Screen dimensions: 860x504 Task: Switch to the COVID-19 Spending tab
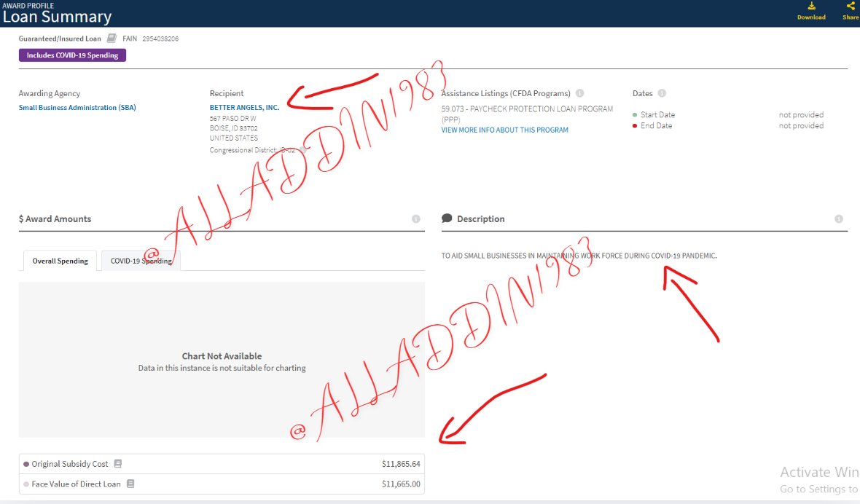pos(141,261)
